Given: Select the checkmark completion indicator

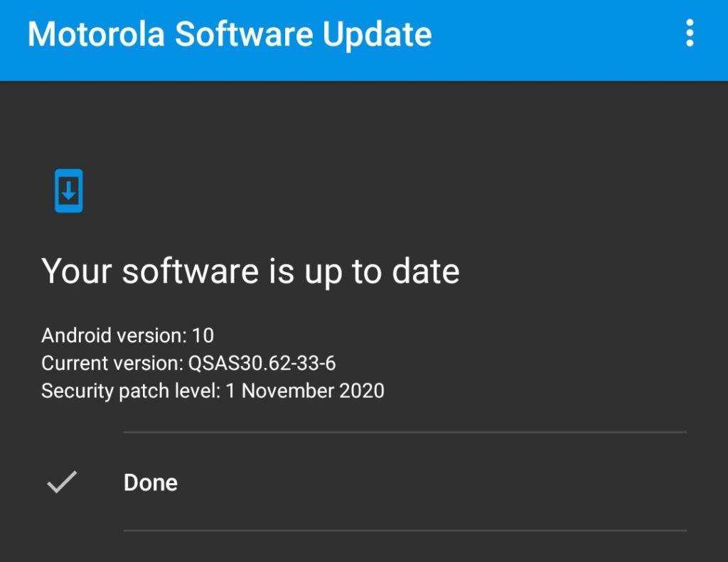Looking at the screenshot, I should click(x=60, y=482).
